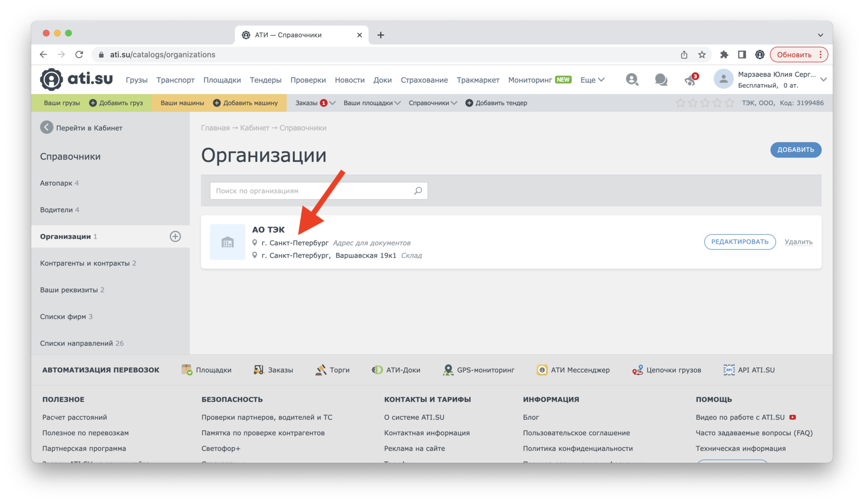Open the browser extensions puzzle icon
864x504 pixels.
(724, 55)
